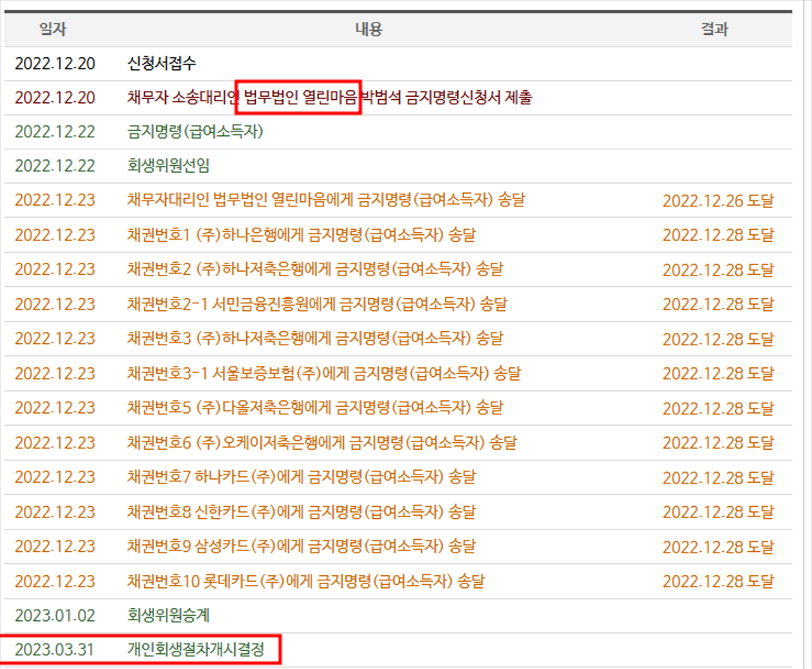This screenshot has height=669, width=812.
Task: Select the 신청서접수 row text
Action: [x=161, y=63]
